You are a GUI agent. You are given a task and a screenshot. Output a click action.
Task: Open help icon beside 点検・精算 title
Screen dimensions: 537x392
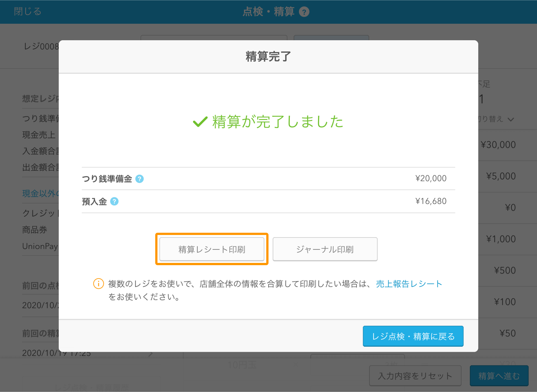(x=304, y=12)
